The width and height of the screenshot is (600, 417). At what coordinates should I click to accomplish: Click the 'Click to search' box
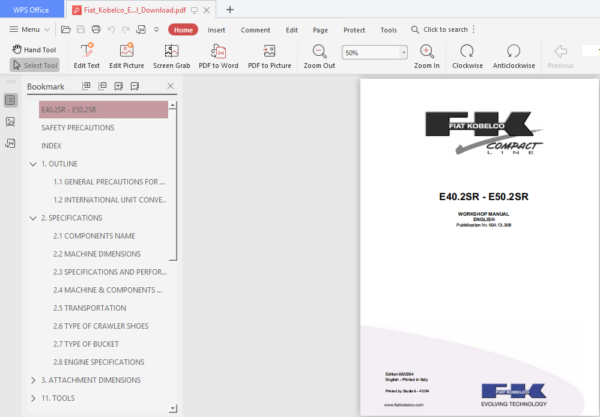coord(440,29)
